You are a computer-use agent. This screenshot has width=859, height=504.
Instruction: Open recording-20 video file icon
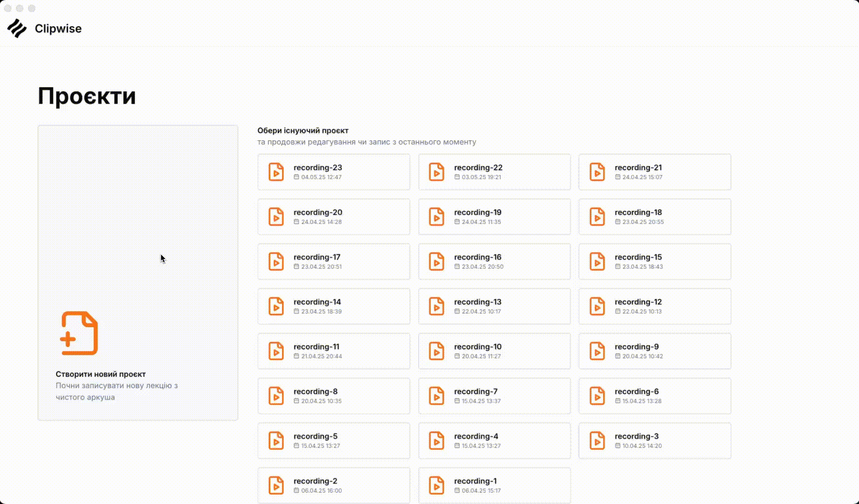click(276, 217)
